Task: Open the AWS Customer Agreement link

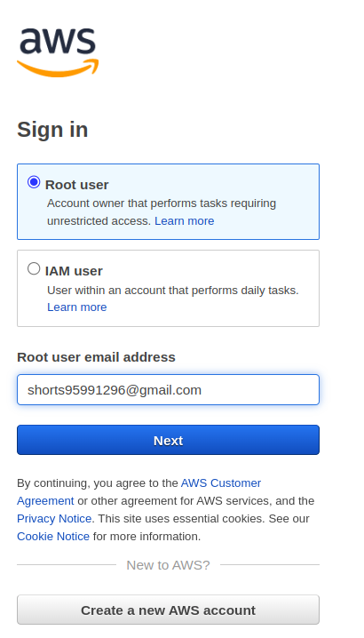Action: click(139, 492)
